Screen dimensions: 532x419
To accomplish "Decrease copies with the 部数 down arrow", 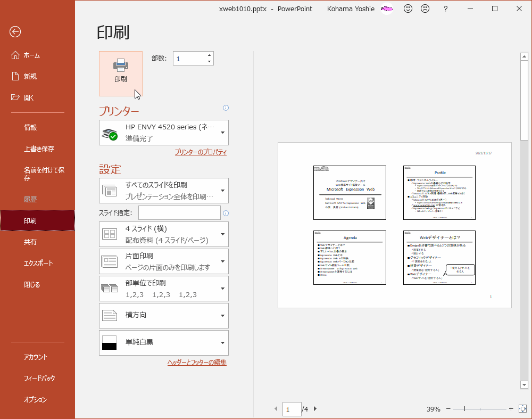I will coord(209,61).
